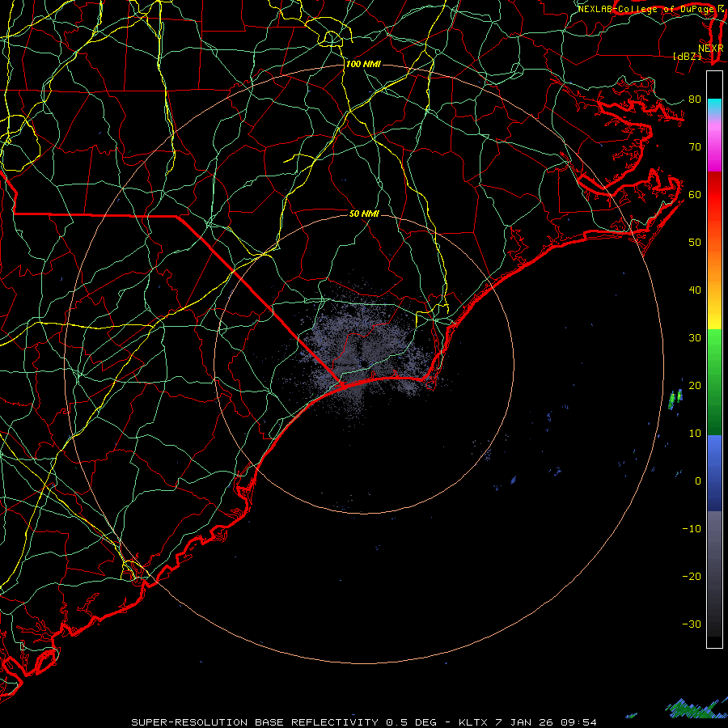The height and width of the screenshot is (728, 728).
Task: Click the 80 value on the dBZ scale
Action: coord(695,99)
